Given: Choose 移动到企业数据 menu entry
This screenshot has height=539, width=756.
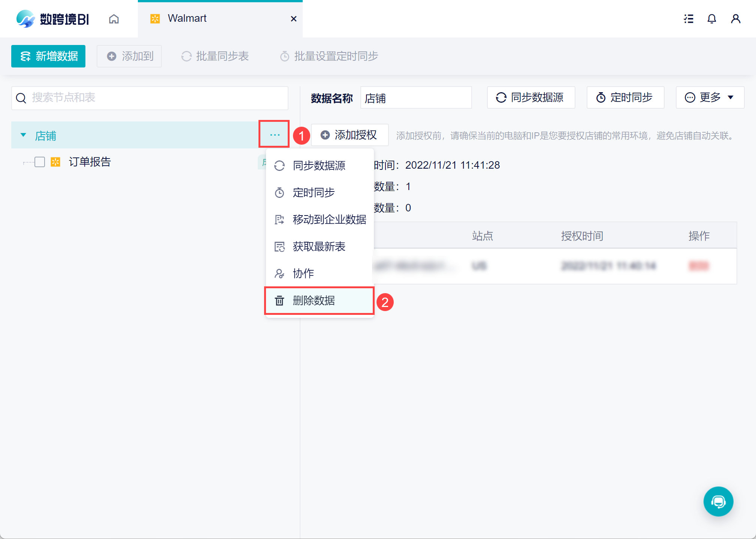Looking at the screenshot, I should pyautogui.click(x=329, y=220).
